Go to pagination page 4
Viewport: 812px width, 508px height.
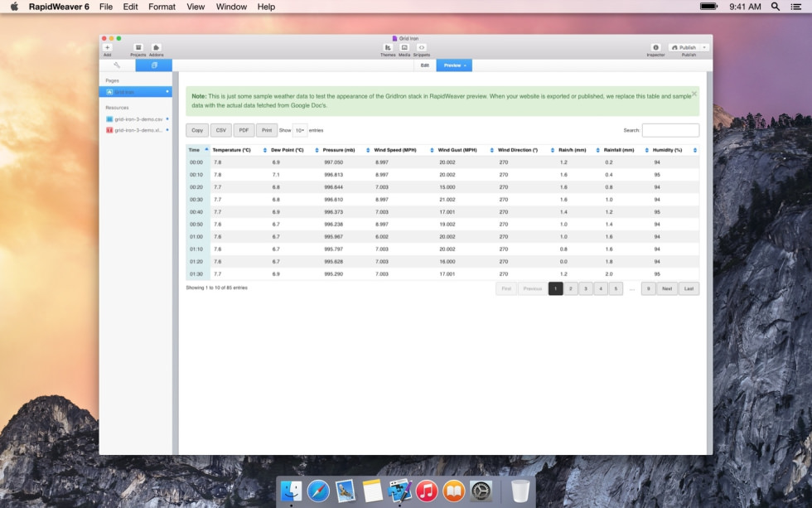click(x=601, y=289)
